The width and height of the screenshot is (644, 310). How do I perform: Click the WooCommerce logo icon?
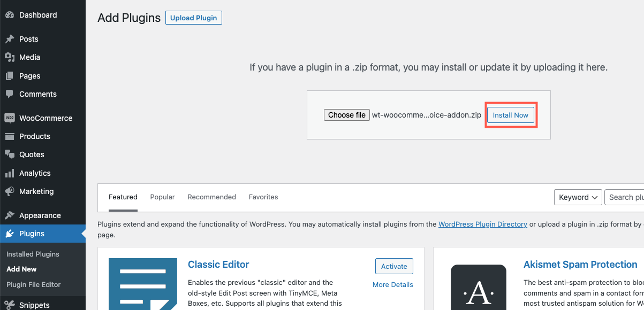10,118
